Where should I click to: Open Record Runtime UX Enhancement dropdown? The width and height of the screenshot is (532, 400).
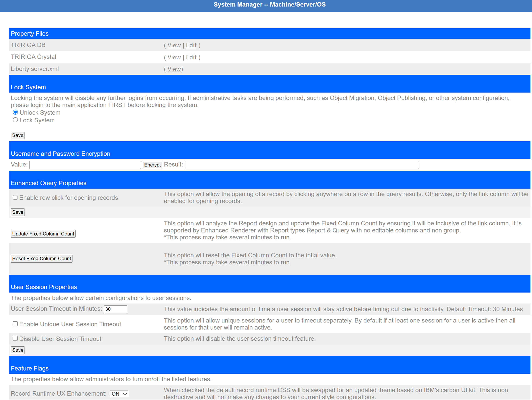click(x=119, y=394)
